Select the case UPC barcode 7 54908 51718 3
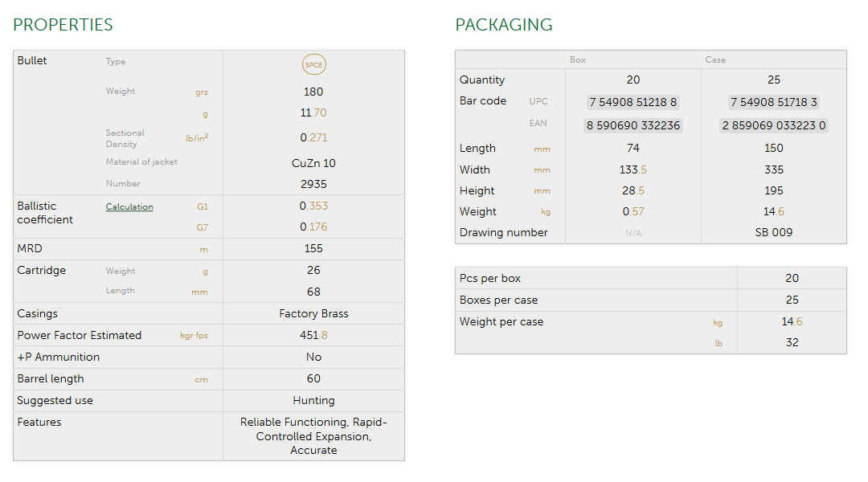 (x=774, y=102)
